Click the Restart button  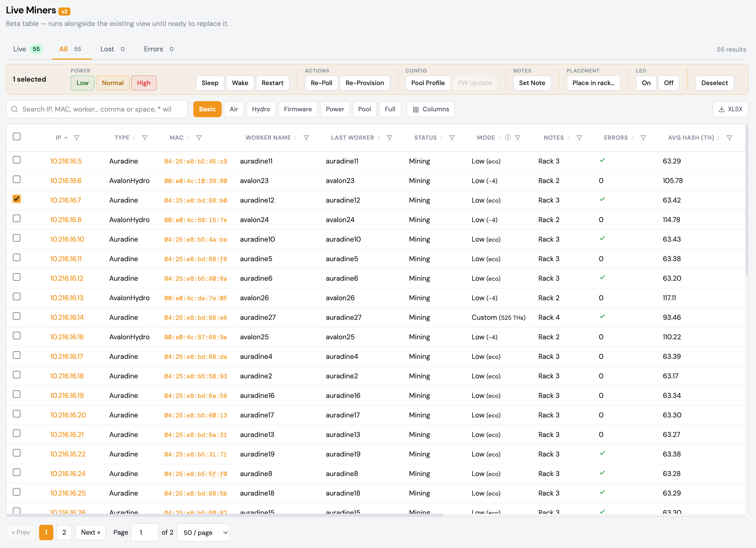click(272, 83)
